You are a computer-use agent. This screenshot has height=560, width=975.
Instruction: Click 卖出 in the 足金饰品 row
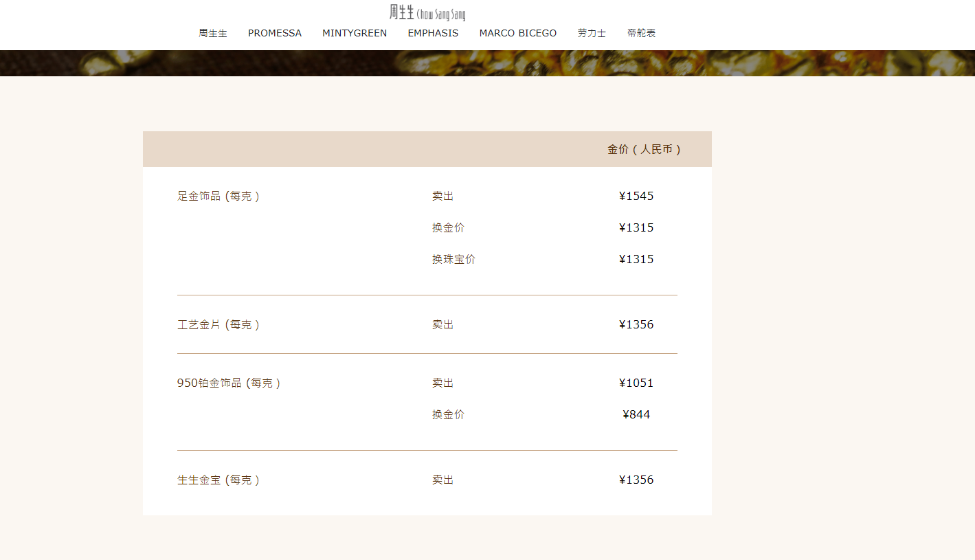click(x=443, y=196)
